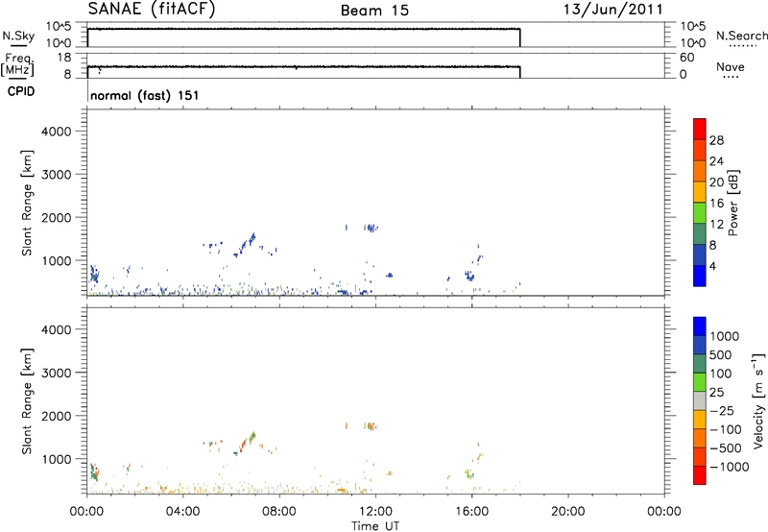
Task: Click the right '10^0' noise axis label
Action: 692,42
